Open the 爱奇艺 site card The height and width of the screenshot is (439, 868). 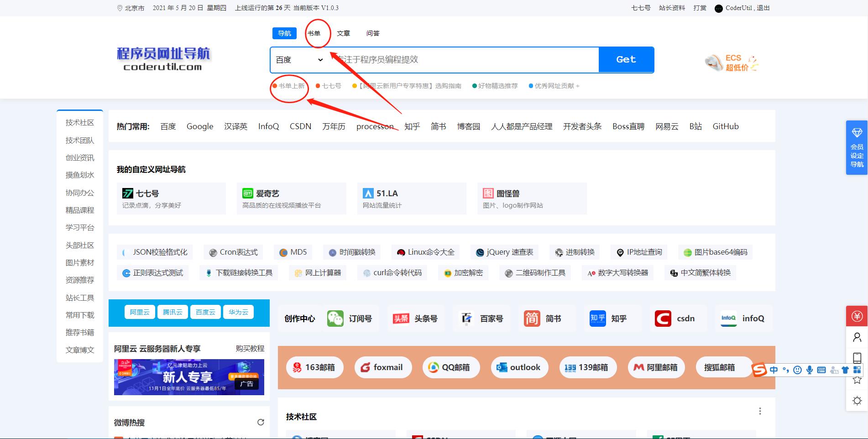[292, 199]
